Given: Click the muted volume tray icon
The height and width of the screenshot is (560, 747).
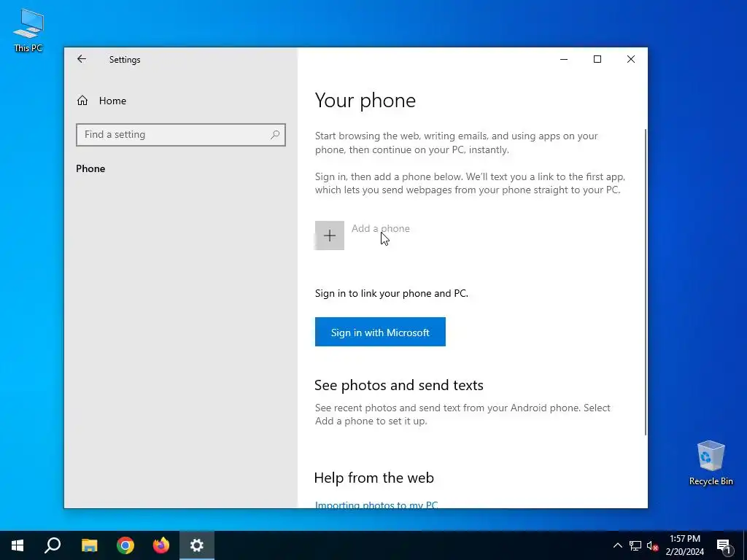Looking at the screenshot, I should click(653, 545).
